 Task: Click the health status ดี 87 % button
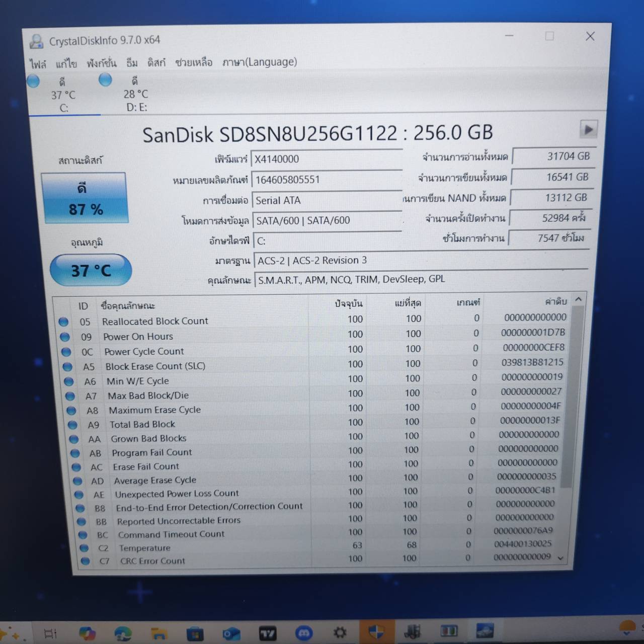[85, 198]
